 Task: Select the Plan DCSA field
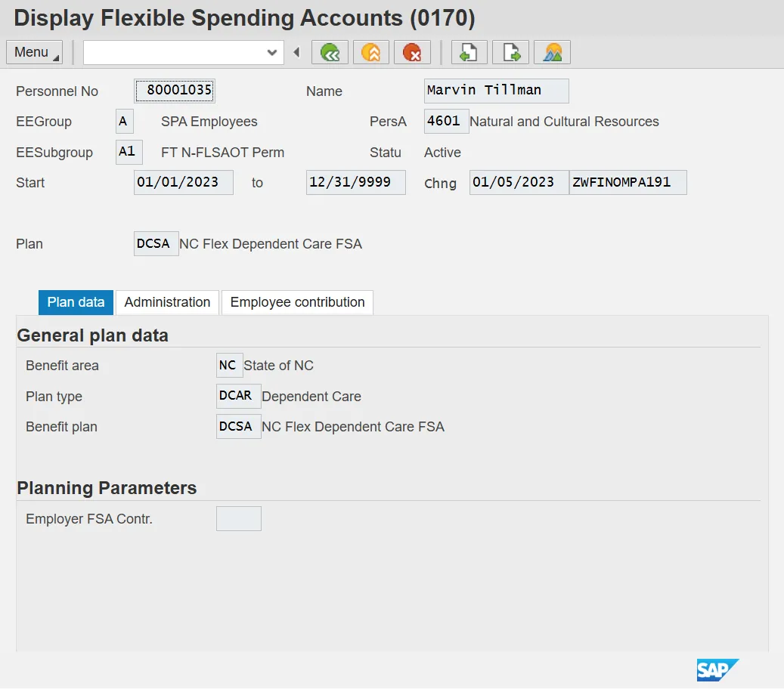point(156,244)
